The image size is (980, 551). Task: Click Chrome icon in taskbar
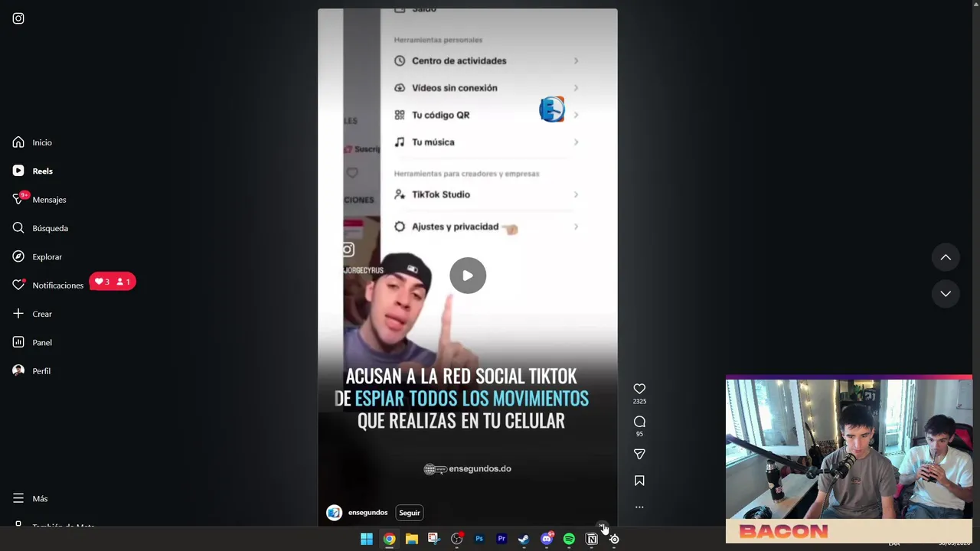(389, 539)
